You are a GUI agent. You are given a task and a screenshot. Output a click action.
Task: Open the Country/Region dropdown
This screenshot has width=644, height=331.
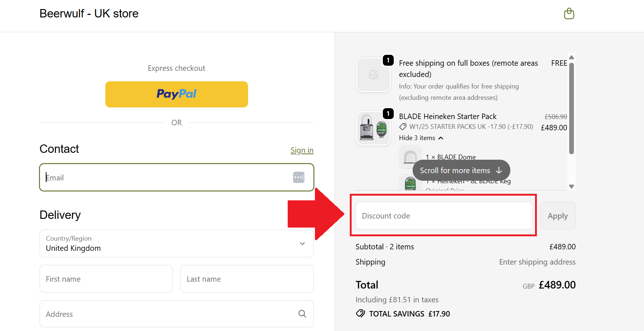click(177, 244)
